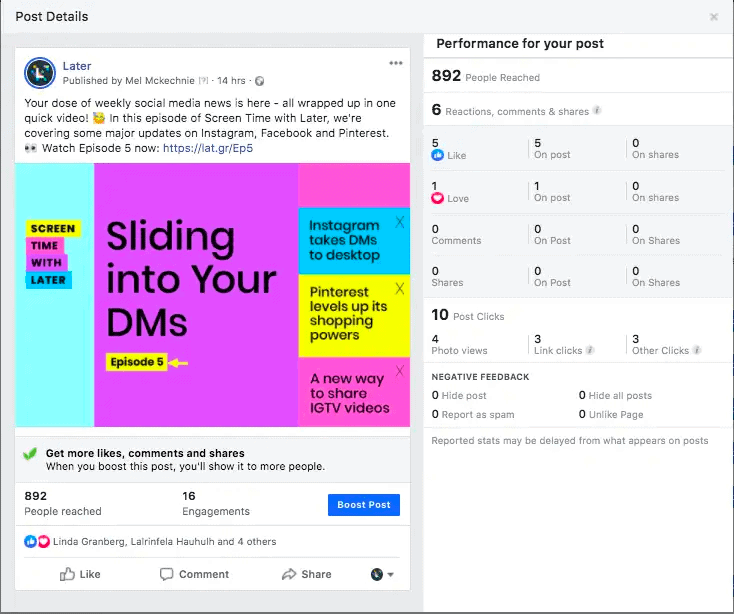
Task: Like the post
Action: 80,574
